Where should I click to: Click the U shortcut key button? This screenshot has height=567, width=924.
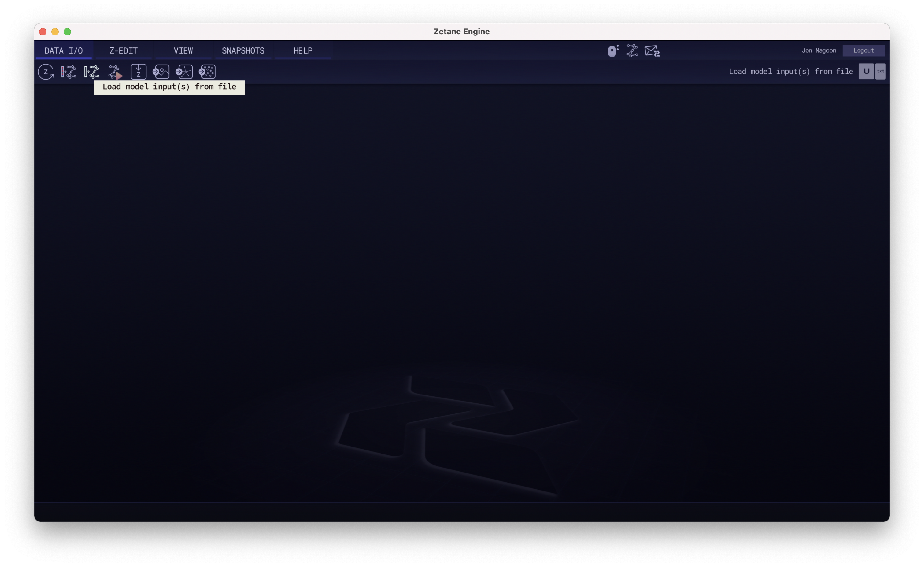[x=866, y=71]
